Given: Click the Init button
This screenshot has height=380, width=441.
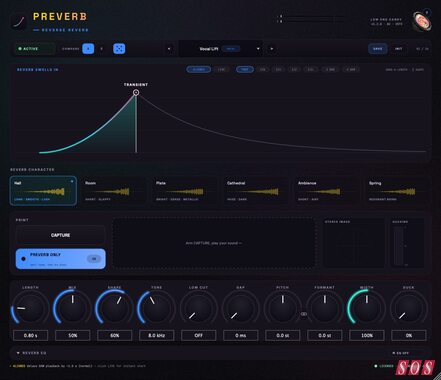Looking at the screenshot, I should click(398, 49).
